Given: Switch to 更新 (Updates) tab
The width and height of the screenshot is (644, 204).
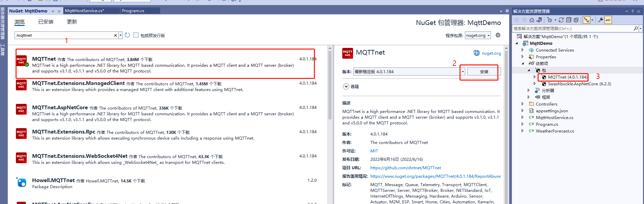Looking at the screenshot, I should (72, 22).
